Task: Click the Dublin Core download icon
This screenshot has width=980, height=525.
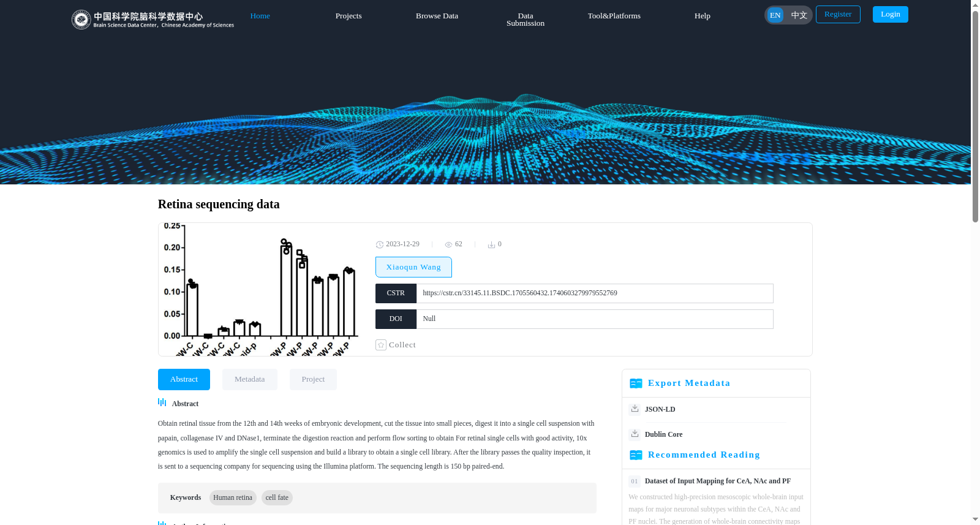Action: pos(635,434)
